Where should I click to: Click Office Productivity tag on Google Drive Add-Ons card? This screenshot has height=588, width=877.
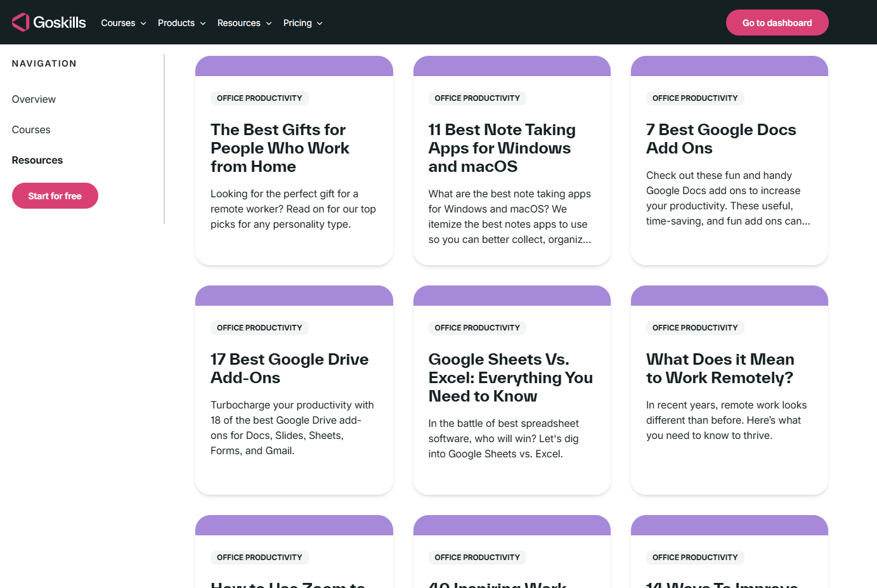[x=259, y=328]
